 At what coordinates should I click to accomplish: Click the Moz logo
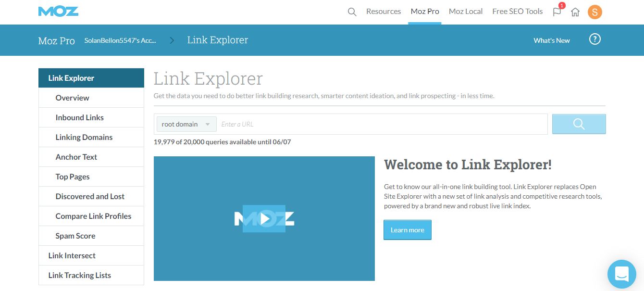click(58, 11)
